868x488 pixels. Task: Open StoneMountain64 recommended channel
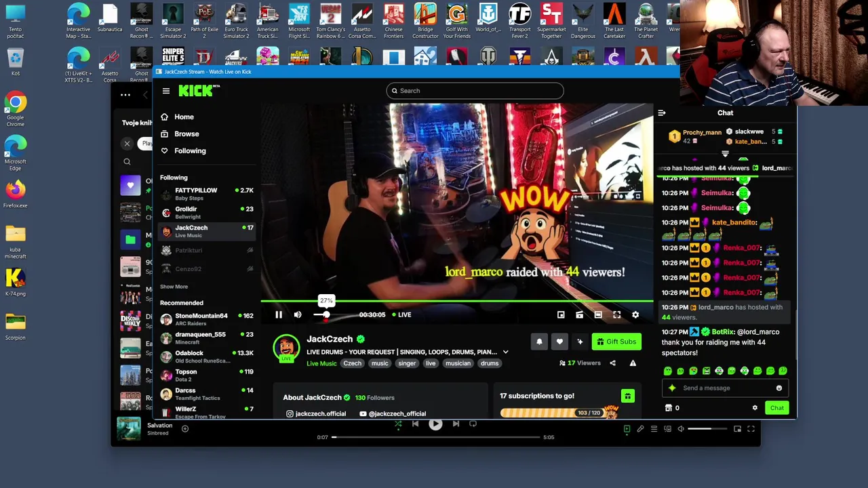pos(207,319)
